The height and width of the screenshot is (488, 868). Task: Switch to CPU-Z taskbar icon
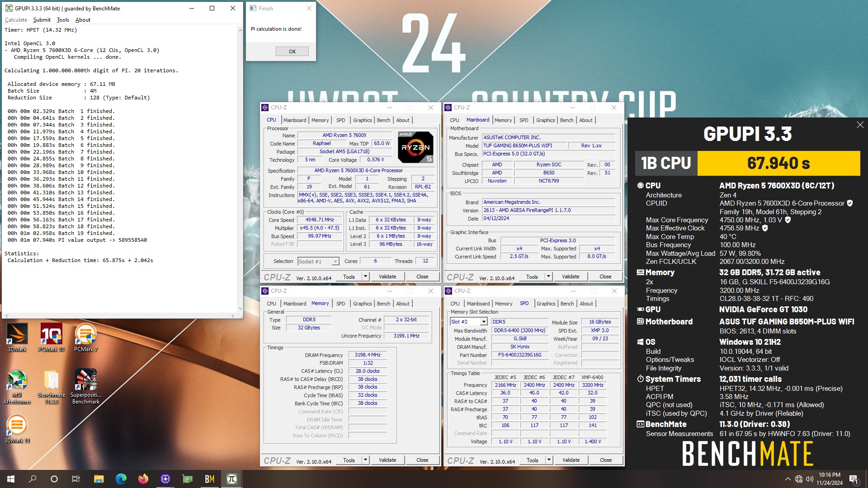(x=165, y=479)
